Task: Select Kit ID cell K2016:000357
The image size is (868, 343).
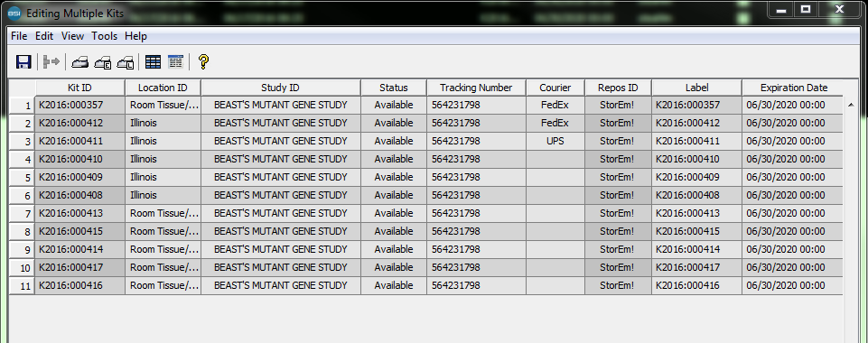Action: tap(79, 105)
